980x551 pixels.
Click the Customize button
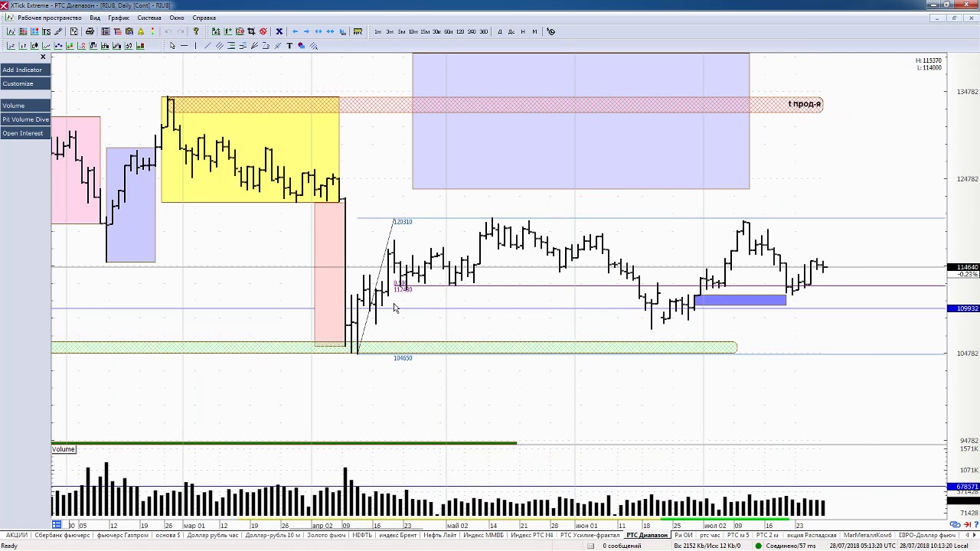click(25, 83)
